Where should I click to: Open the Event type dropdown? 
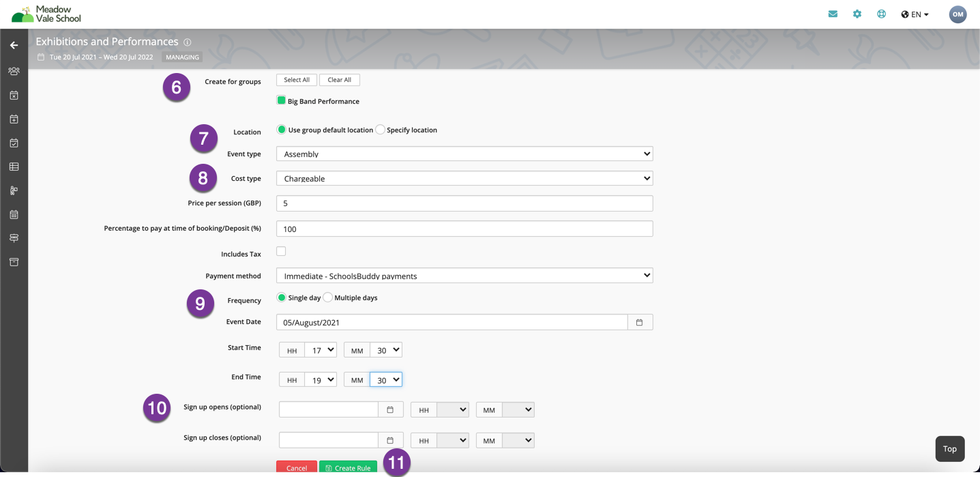pos(464,154)
